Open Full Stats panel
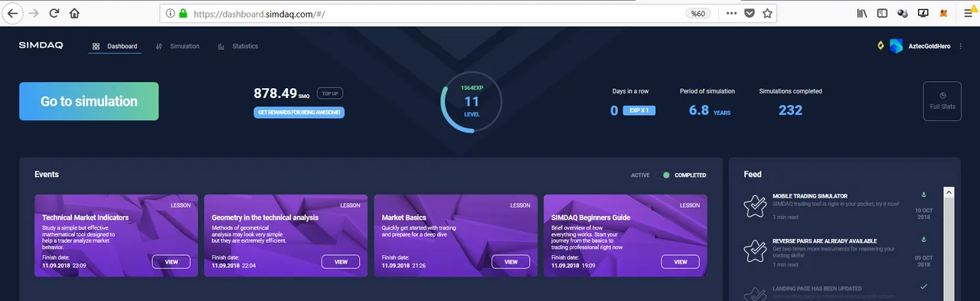This screenshot has height=301, width=980. point(942,101)
